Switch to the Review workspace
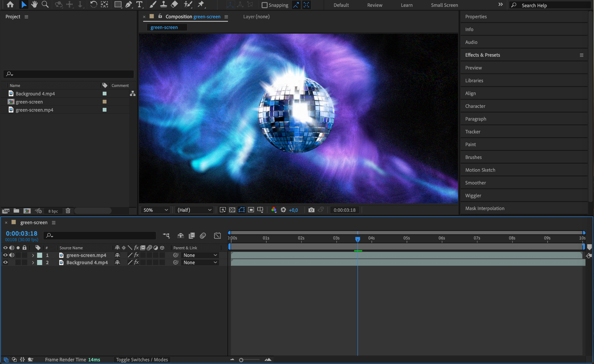Viewport: 594px width, 364px height. [x=374, y=5]
